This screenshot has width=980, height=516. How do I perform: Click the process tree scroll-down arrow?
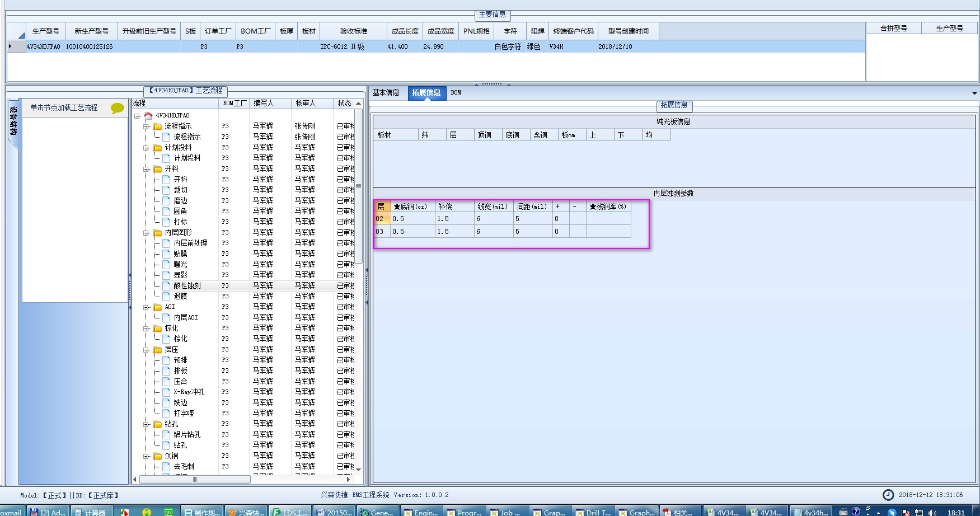[x=359, y=470]
